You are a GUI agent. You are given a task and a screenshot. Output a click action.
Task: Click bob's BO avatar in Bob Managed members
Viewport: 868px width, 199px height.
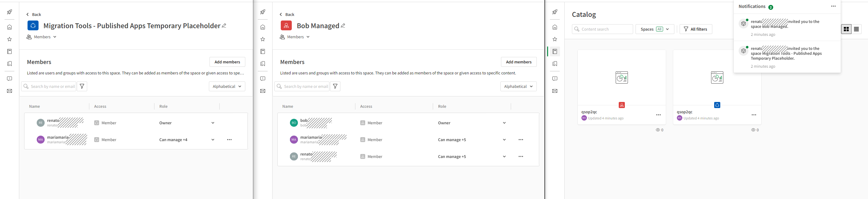294,123
